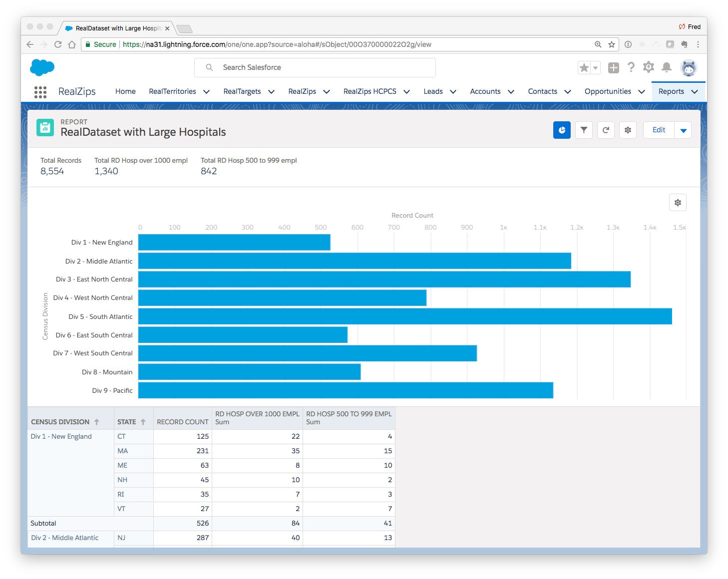Go to the Home tab

pyautogui.click(x=125, y=91)
